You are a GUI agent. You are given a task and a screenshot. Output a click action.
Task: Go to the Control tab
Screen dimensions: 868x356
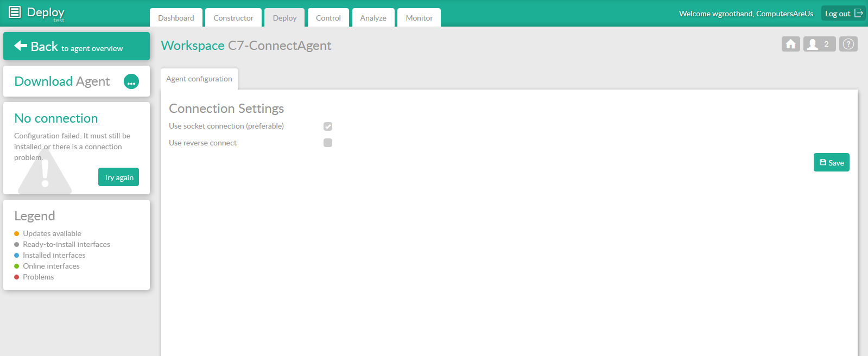328,18
